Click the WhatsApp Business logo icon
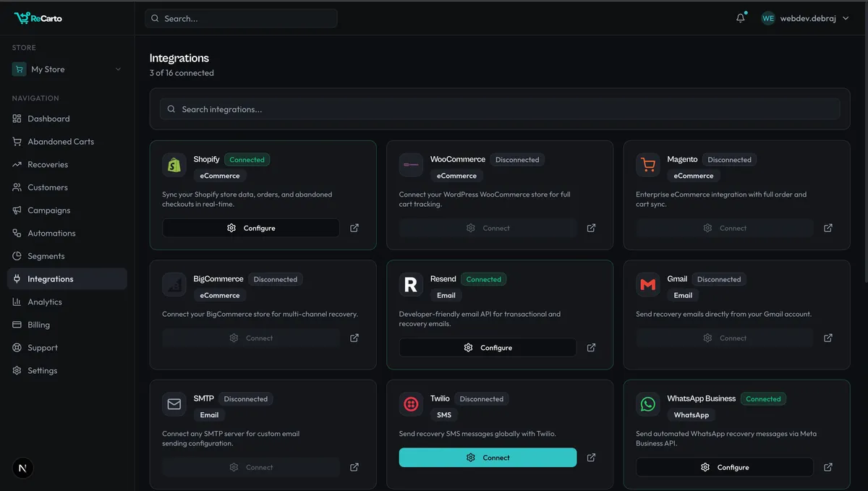The image size is (868, 491). pyautogui.click(x=648, y=404)
